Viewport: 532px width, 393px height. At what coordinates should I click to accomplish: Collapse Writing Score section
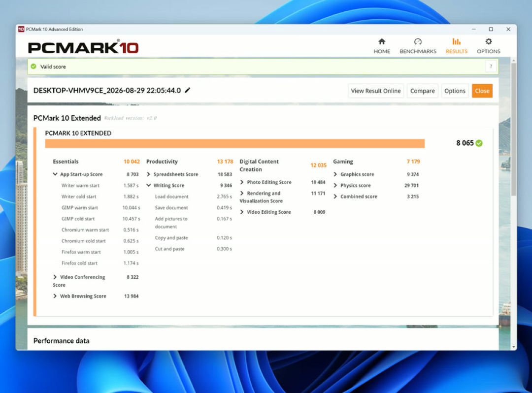(x=149, y=186)
